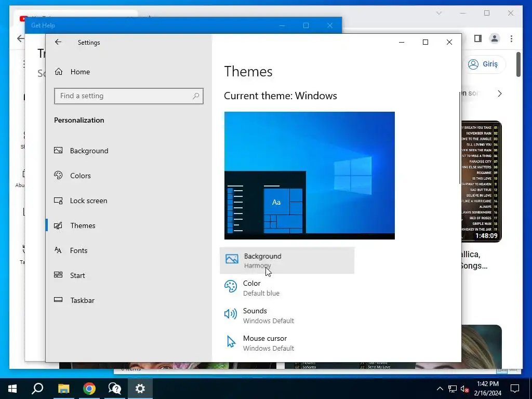Click the Settings window vertical scrollbar
This screenshot has width=532, height=399.
(x=460, y=137)
